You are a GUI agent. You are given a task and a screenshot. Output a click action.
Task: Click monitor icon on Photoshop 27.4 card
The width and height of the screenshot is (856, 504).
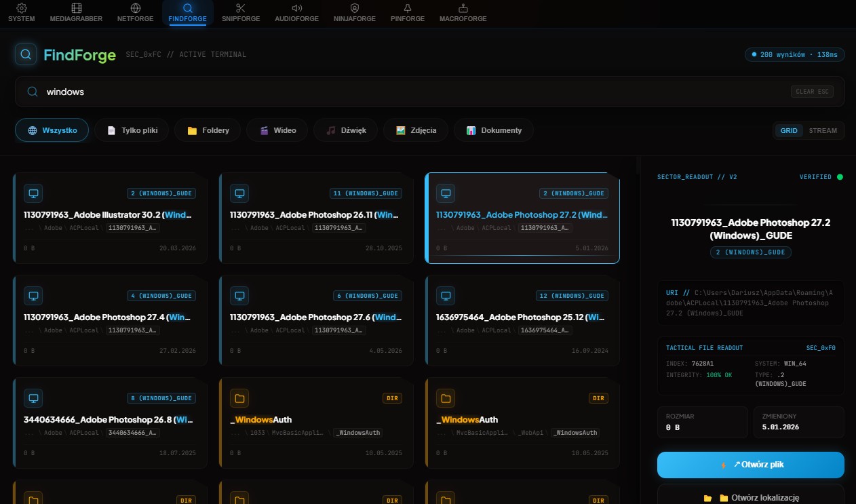point(33,296)
